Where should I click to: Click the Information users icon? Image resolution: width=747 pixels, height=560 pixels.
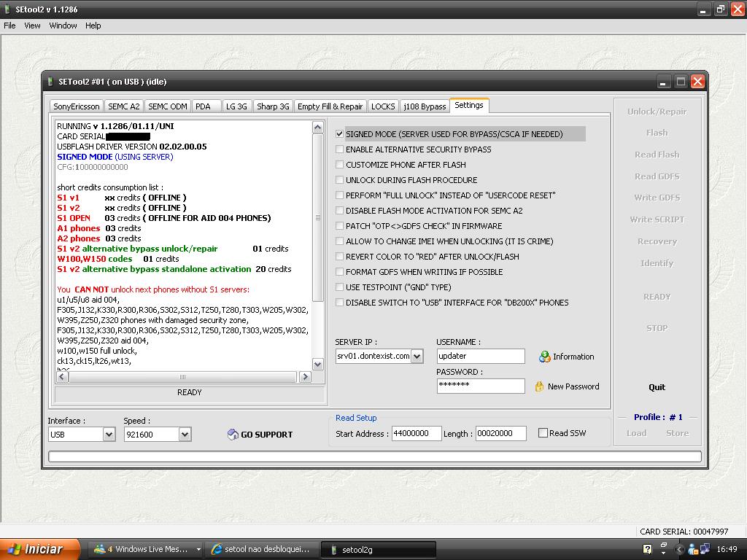click(544, 357)
